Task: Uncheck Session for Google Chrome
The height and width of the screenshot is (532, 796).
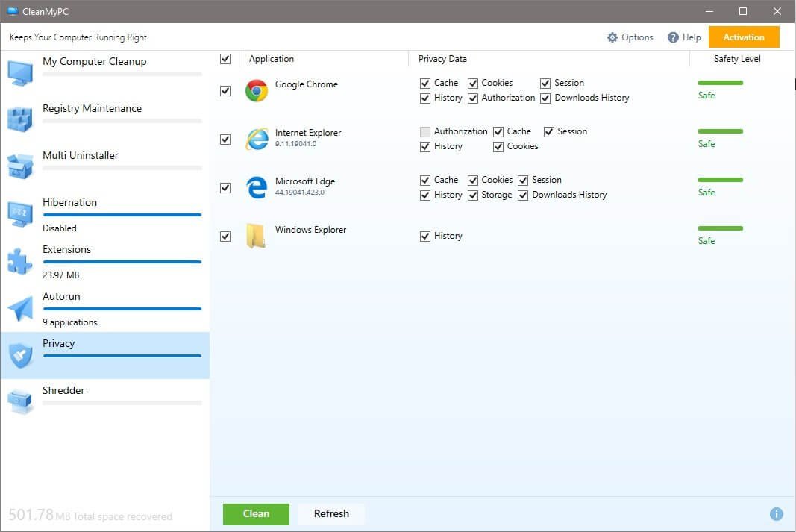Action: coord(546,84)
